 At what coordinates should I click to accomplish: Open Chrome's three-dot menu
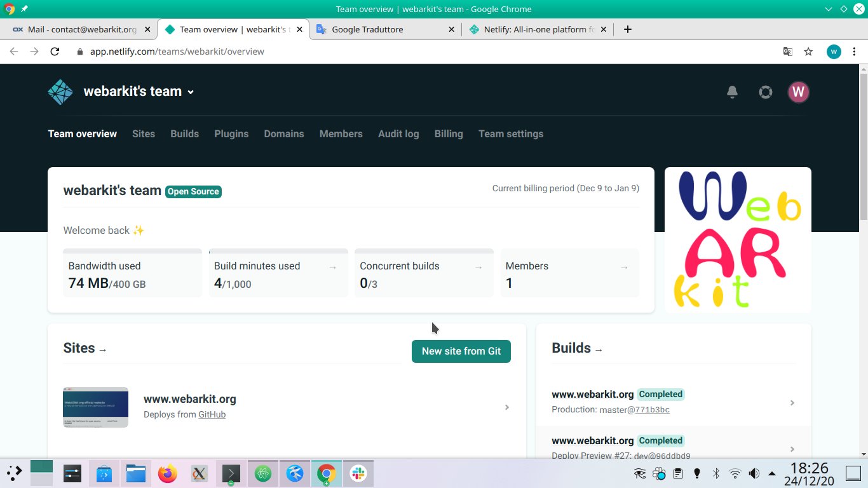click(854, 51)
